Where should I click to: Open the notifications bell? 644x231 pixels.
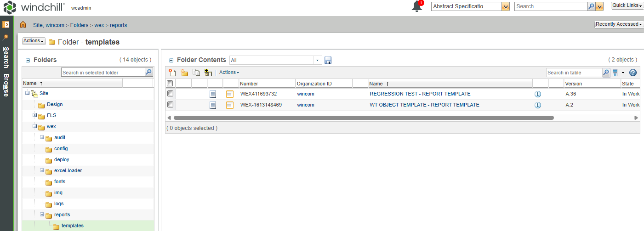click(417, 6)
